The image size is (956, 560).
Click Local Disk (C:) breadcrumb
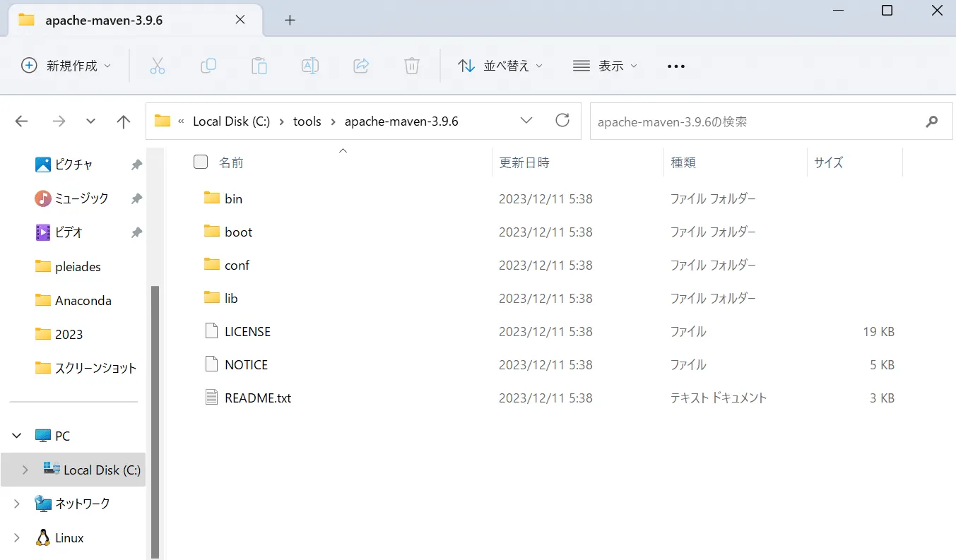point(231,121)
